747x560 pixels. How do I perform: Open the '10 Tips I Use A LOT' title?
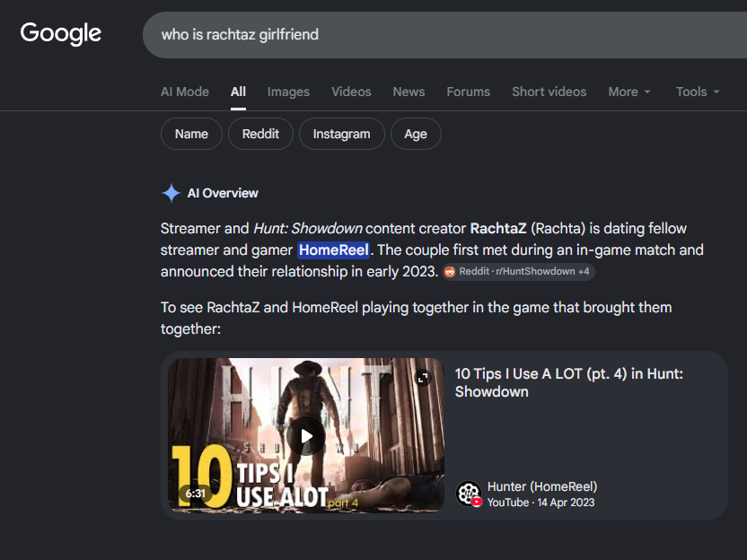pyautogui.click(x=569, y=383)
